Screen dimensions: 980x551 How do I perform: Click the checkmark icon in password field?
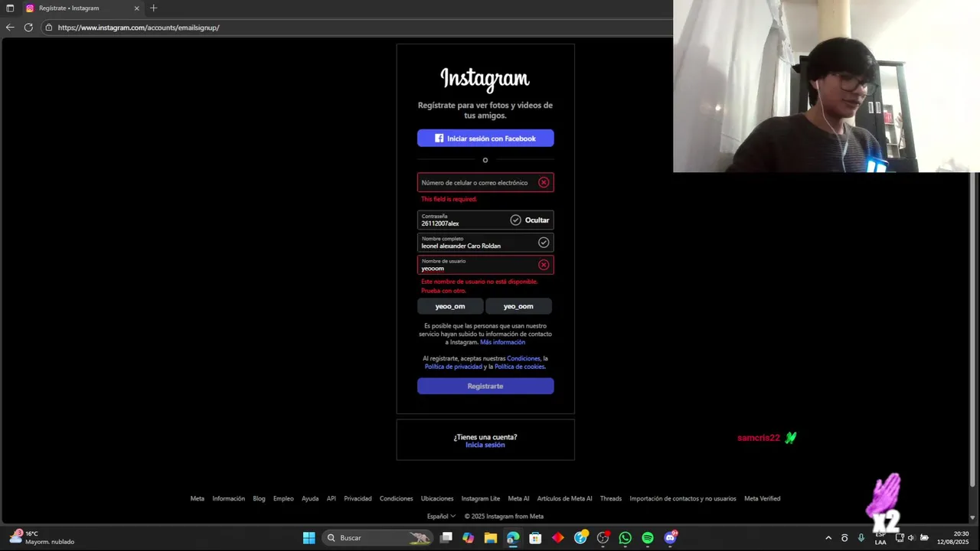[x=515, y=220]
